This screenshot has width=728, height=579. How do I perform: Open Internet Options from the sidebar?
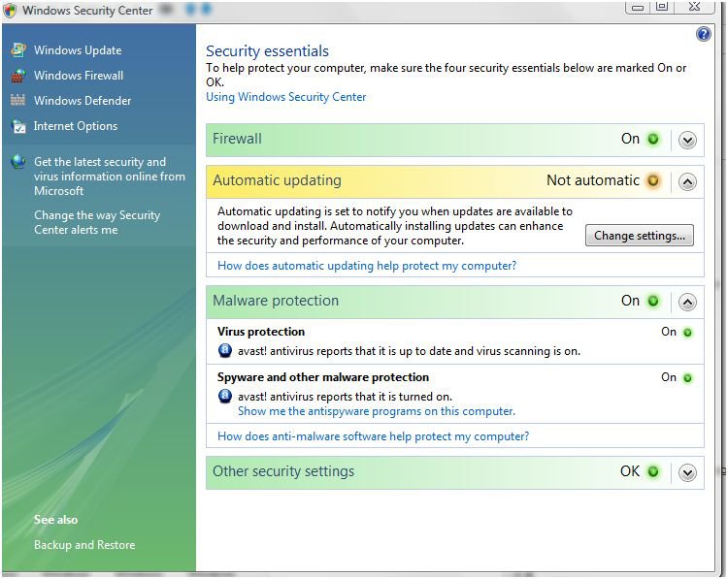[x=76, y=126]
